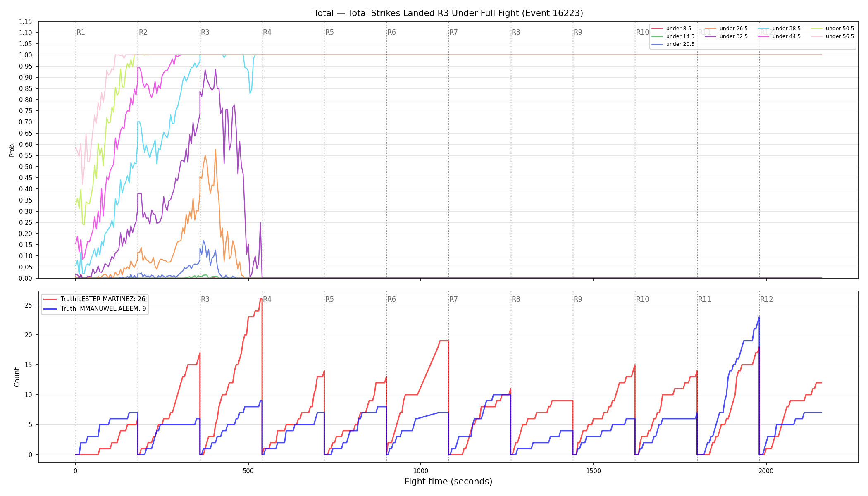Click the 1500 tick on fight time axis
The height and width of the screenshot is (496, 868).
[594, 471]
